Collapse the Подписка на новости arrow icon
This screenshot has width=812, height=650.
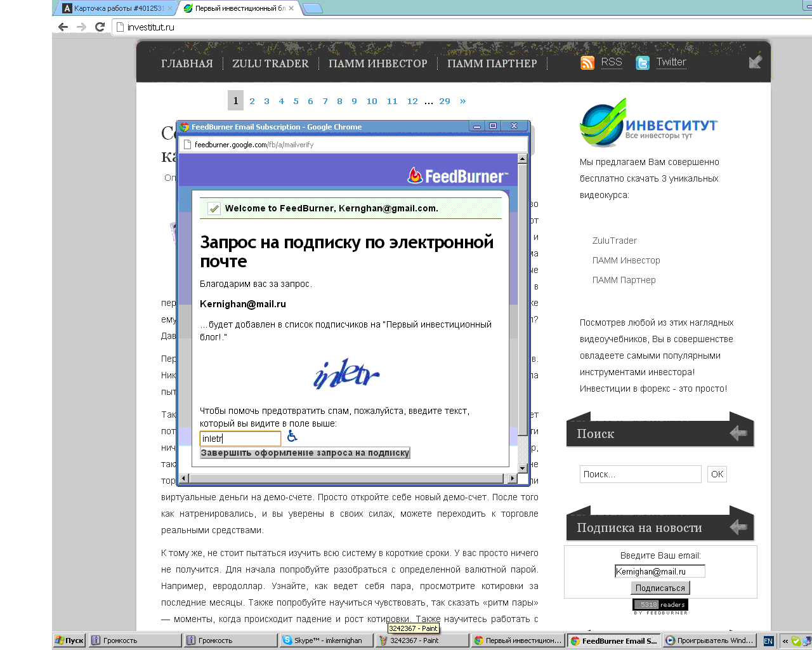point(738,527)
